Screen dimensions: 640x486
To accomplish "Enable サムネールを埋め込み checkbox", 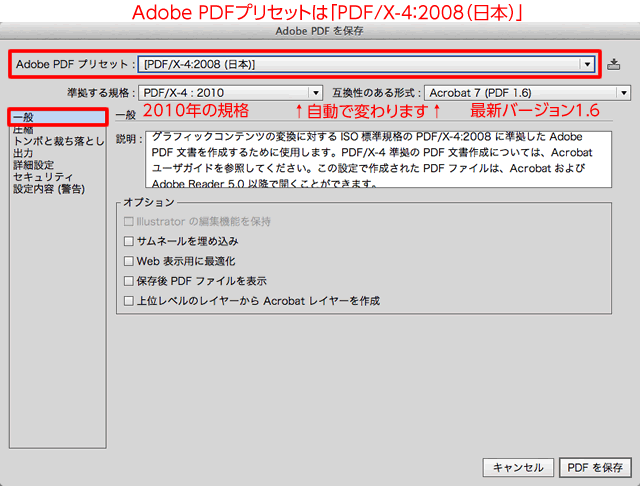I will [129, 241].
